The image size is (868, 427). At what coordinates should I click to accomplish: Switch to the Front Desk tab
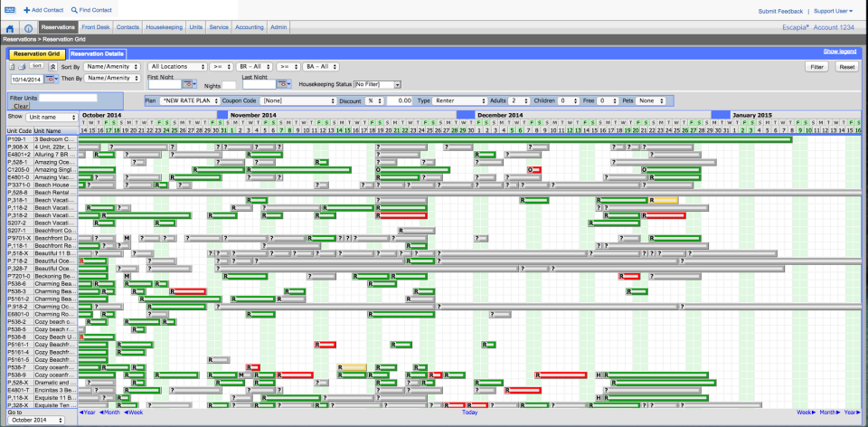coord(95,27)
